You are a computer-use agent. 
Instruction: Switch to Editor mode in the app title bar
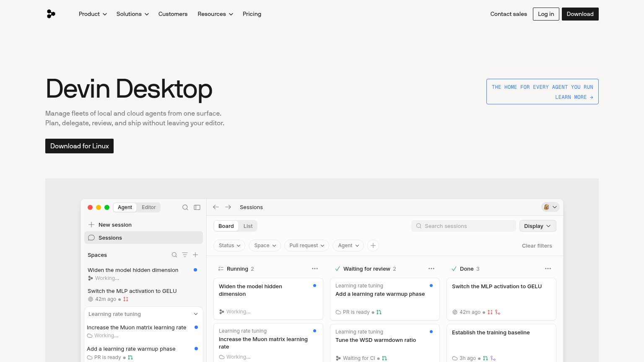(x=148, y=207)
